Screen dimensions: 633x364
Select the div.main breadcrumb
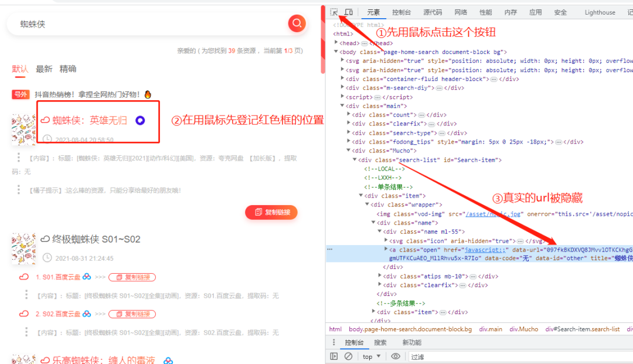[491, 329]
